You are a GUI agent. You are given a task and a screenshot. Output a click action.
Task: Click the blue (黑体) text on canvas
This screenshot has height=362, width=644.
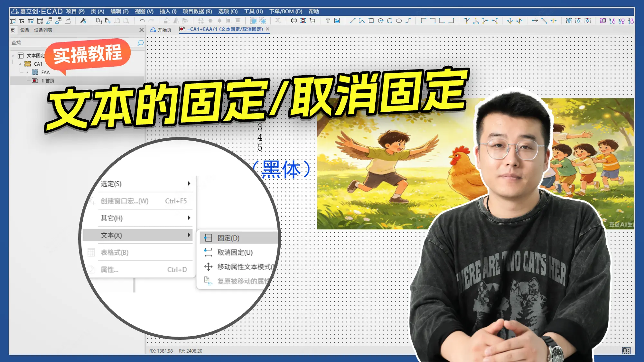[x=282, y=170]
